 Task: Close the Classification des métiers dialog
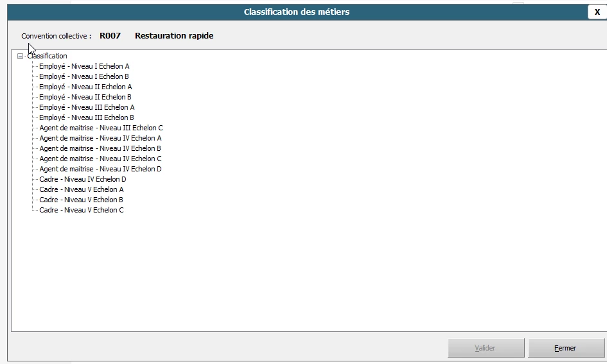tap(597, 12)
